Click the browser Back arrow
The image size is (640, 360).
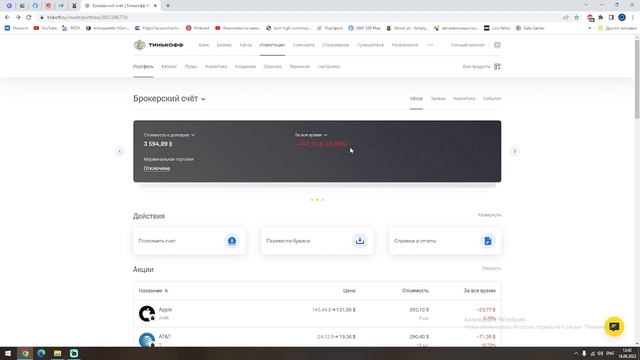(x=7, y=18)
